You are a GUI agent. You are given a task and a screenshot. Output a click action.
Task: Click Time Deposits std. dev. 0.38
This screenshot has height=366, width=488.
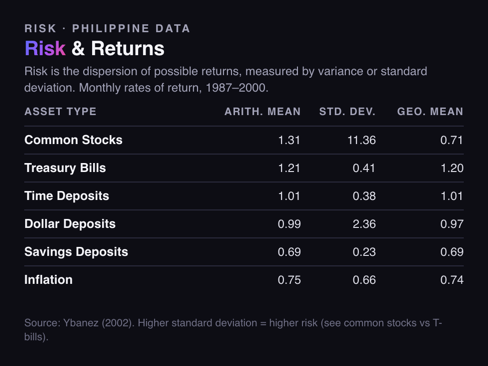[x=364, y=196]
